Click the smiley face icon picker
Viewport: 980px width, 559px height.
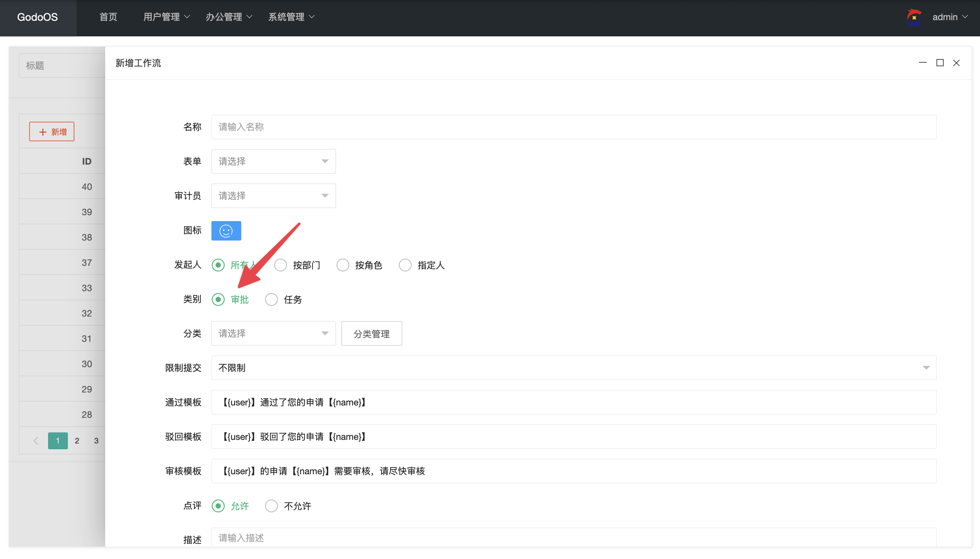click(x=226, y=231)
